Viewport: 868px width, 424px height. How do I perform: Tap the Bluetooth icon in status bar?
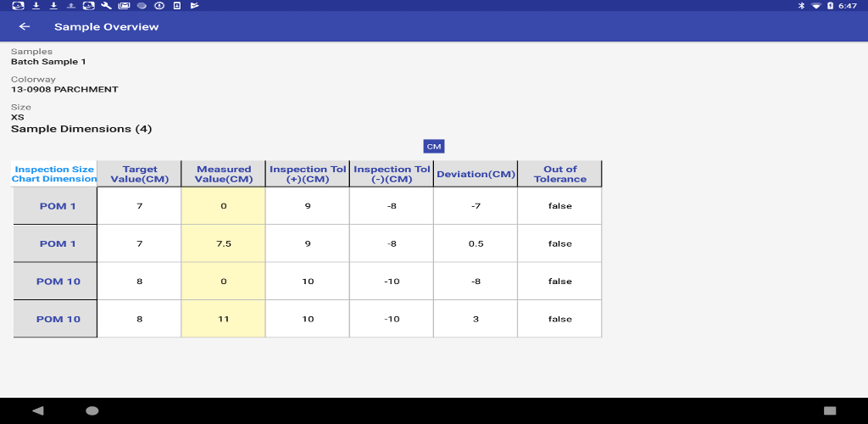tap(800, 6)
